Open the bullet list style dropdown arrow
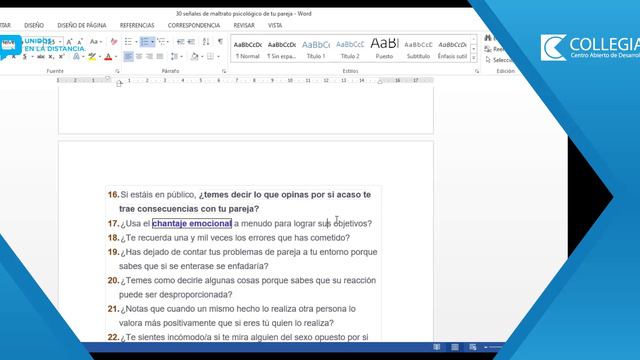 (136, 42)
